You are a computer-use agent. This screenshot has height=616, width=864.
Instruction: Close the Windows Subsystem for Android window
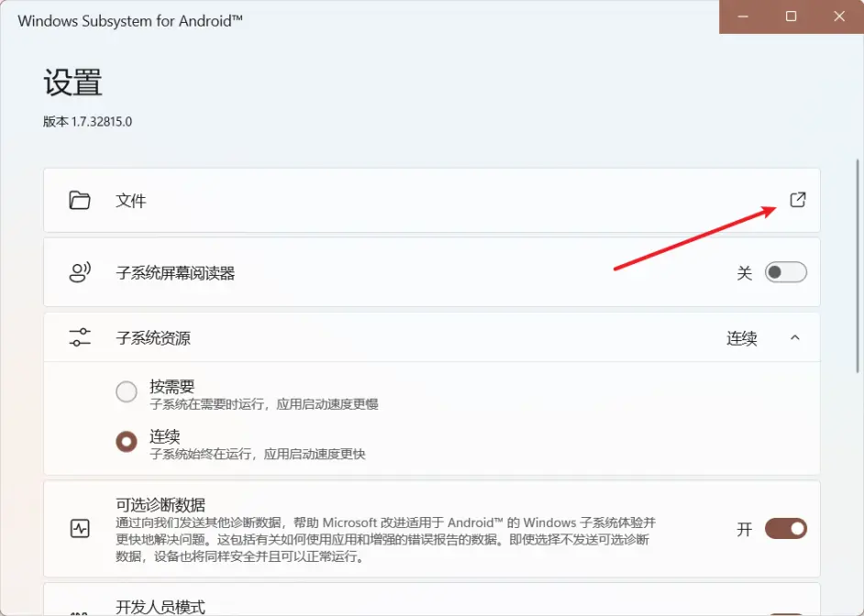[839, 16]
